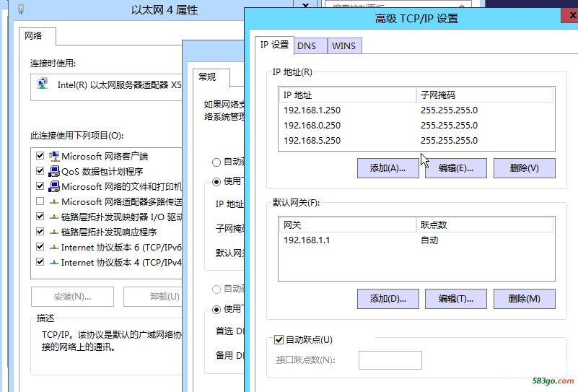Uncheck the 自动跃点 checkbox
Screen dimensions: 578x392
tap(279, 339)
